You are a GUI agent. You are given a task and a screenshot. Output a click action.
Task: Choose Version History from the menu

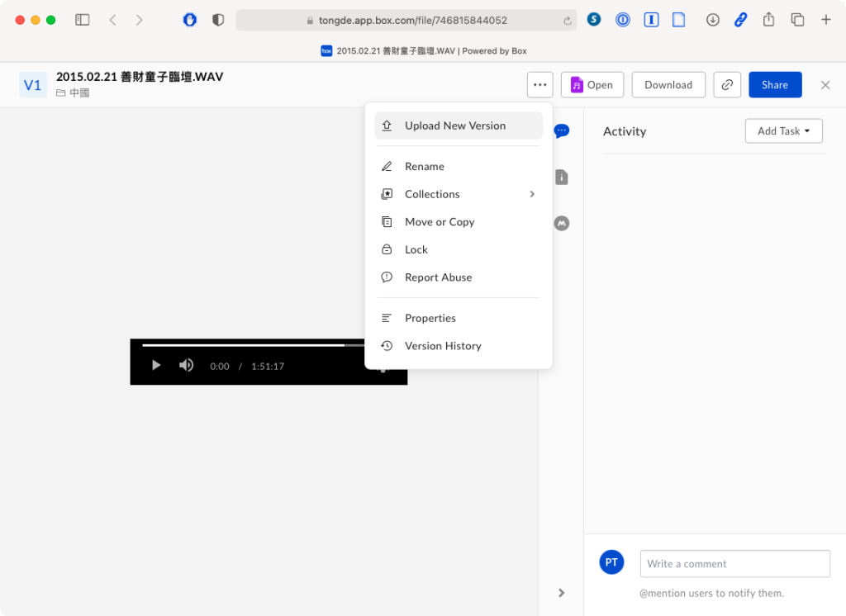pyautogui.click(x=443, y=346)
